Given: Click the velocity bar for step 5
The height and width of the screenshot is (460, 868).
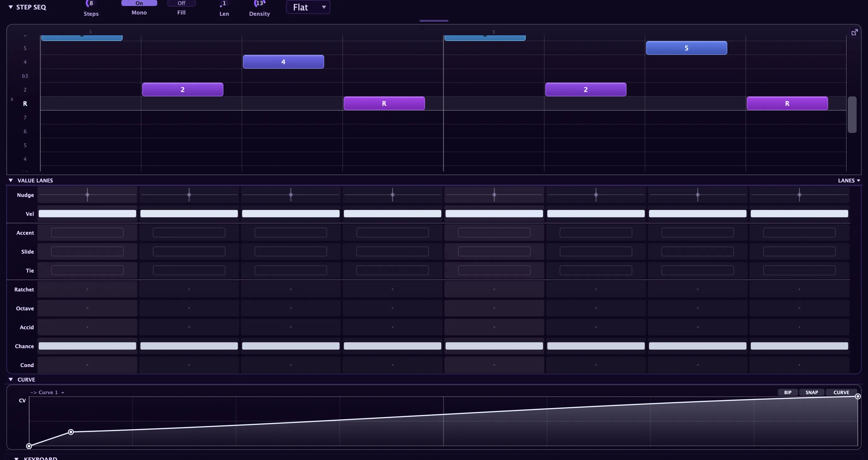Looking at the screenshot, I should point(494,214).
